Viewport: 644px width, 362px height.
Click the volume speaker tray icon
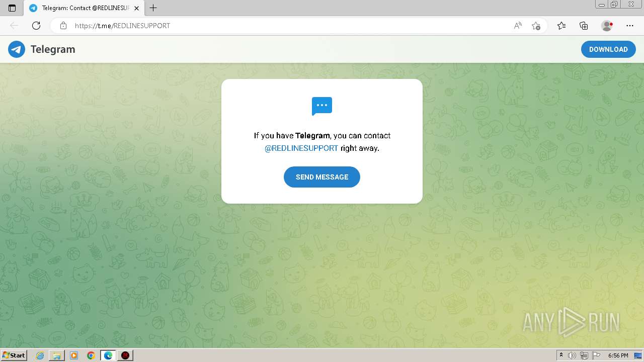tap(572, 355)
